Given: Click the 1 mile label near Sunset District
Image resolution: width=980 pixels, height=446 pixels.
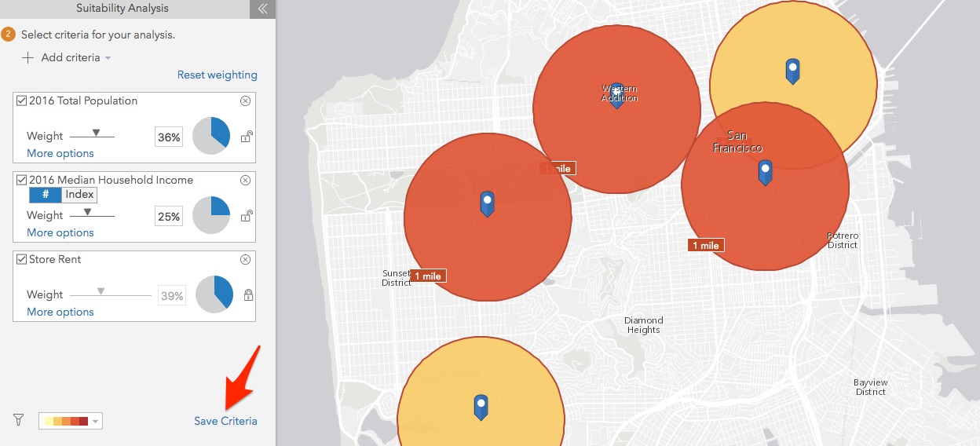Looking at the screenshot, I should (428, 276).
